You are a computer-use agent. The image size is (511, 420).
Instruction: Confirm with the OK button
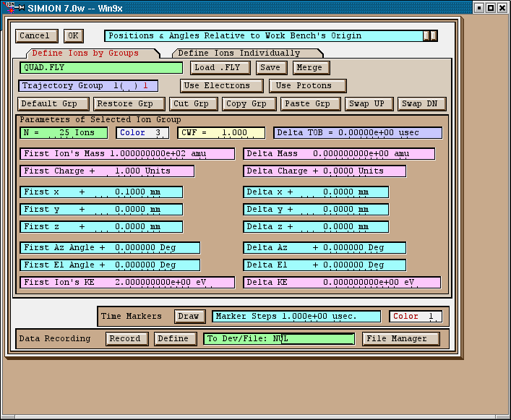tap(73, 36)
